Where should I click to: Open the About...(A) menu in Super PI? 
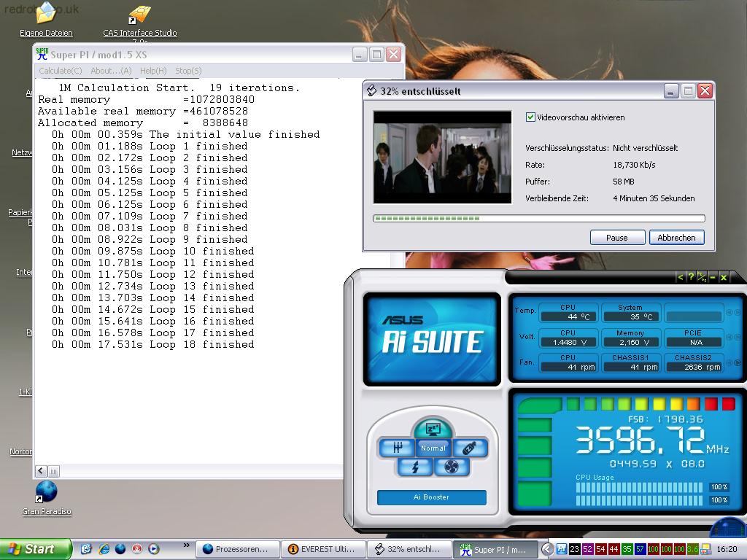tap(111, 71)
